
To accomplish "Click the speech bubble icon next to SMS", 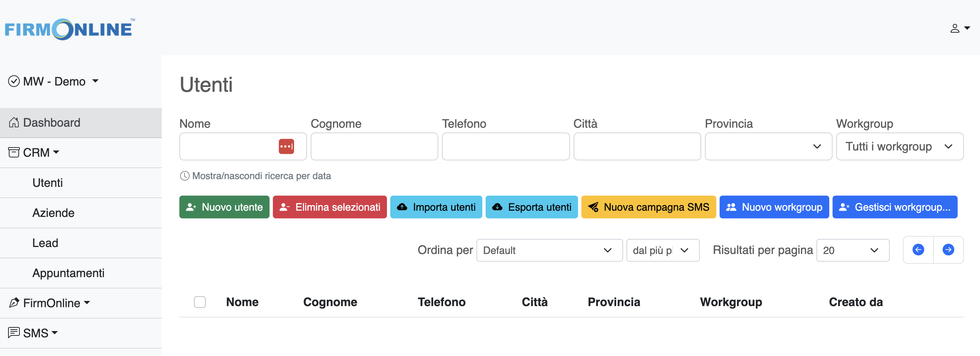I will [14, 333].
